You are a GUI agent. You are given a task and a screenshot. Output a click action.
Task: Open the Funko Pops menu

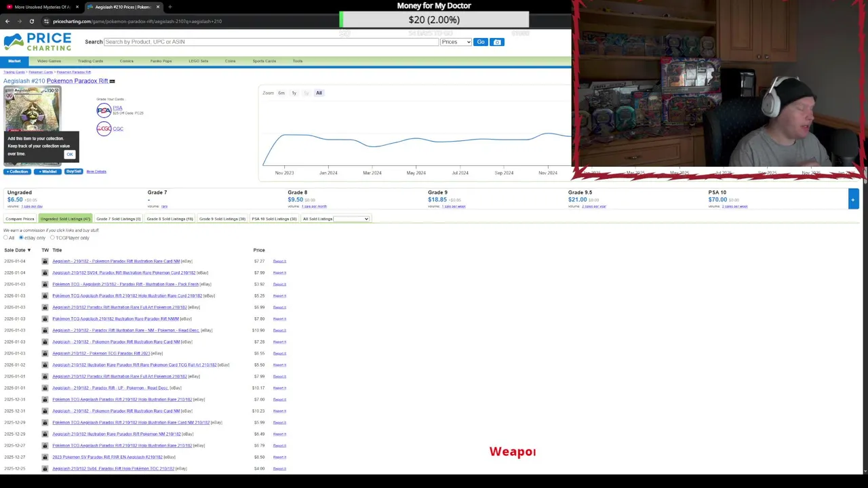coord(161,61)
